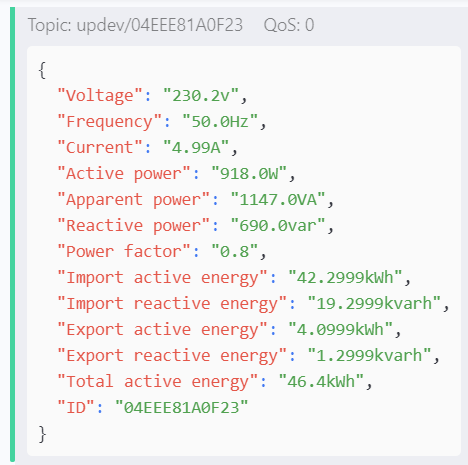Click the topic text updev/04EEE81A0F23

point(160,25)
